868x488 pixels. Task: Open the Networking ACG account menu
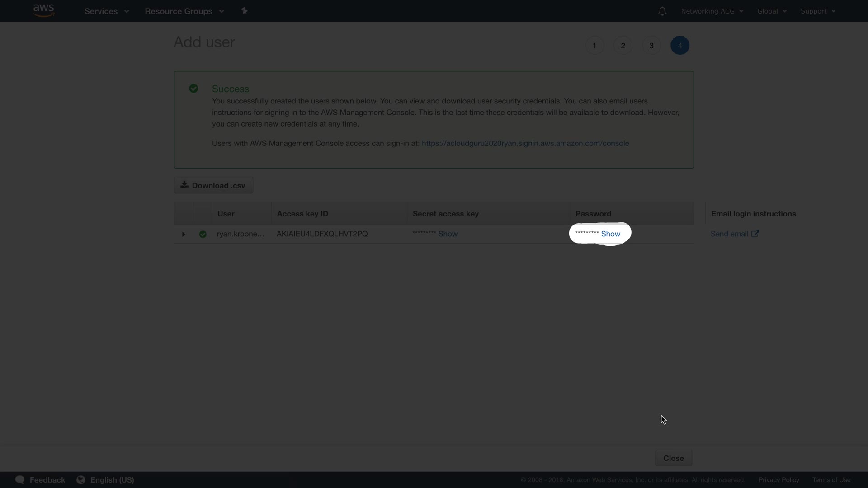point(712,11)
